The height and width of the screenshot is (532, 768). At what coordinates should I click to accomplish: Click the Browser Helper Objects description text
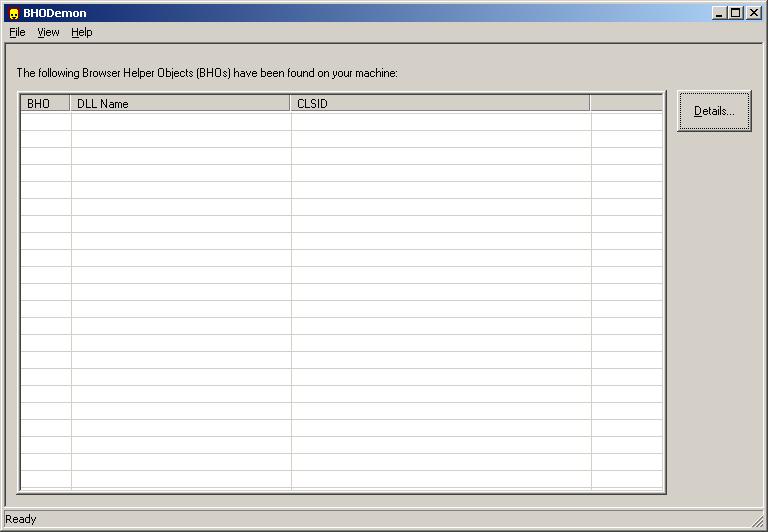point(207,73)
